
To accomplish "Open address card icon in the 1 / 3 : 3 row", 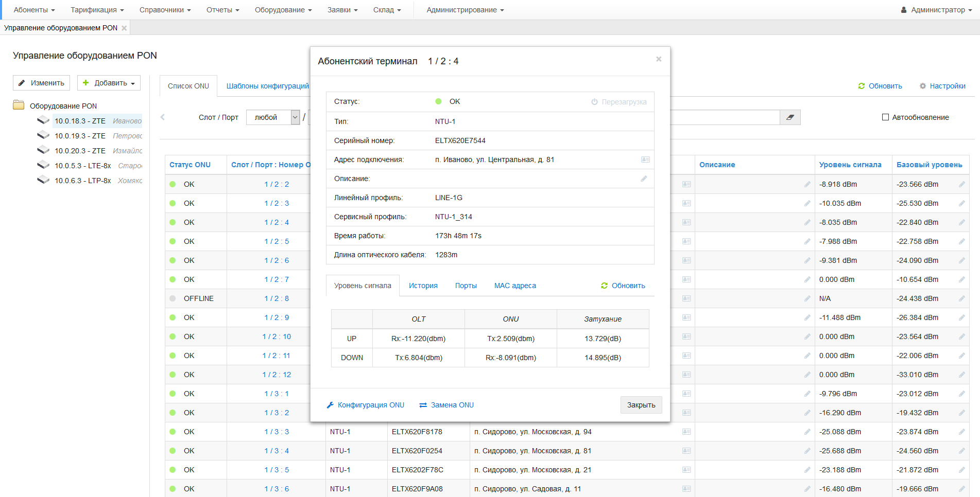I will (686, 432).
